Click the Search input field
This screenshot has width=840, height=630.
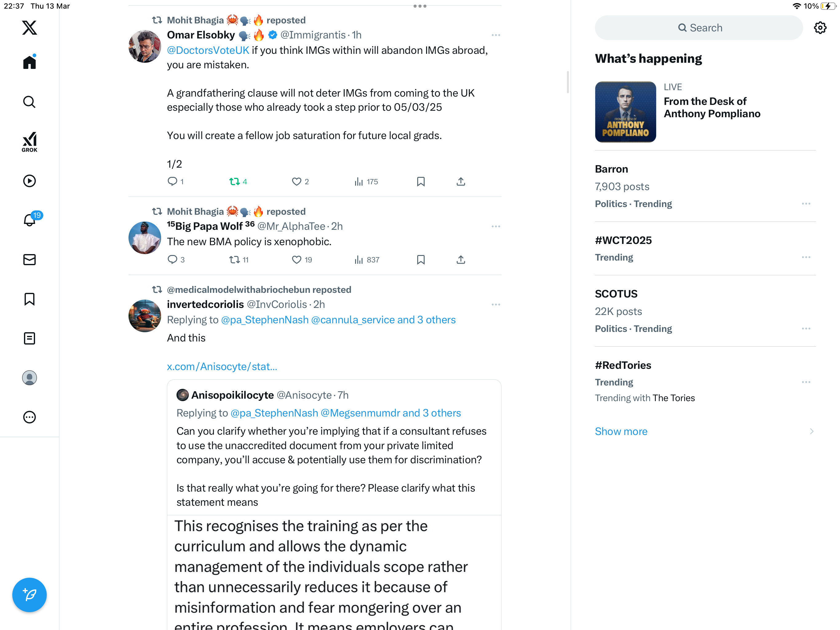[698, 28]
